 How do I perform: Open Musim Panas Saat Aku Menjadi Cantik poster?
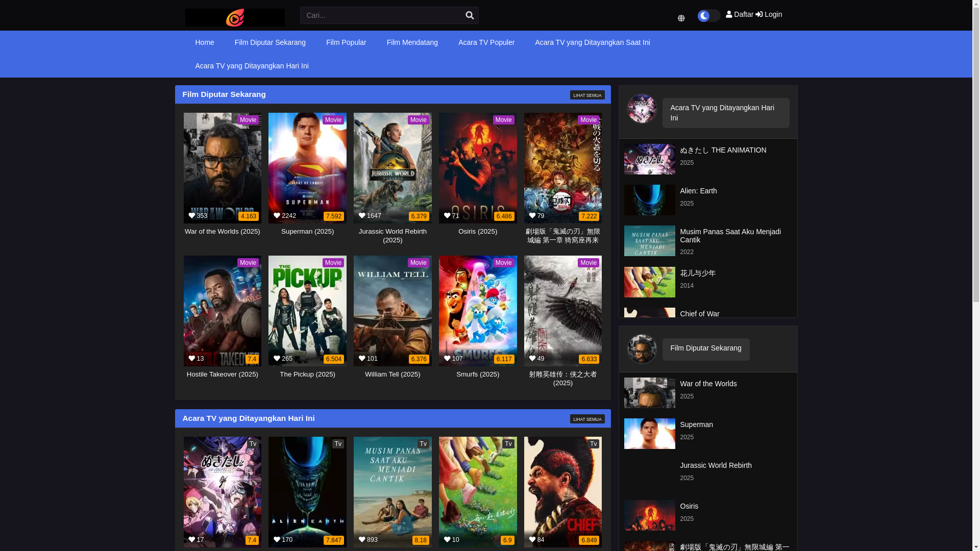pos(393,492)
